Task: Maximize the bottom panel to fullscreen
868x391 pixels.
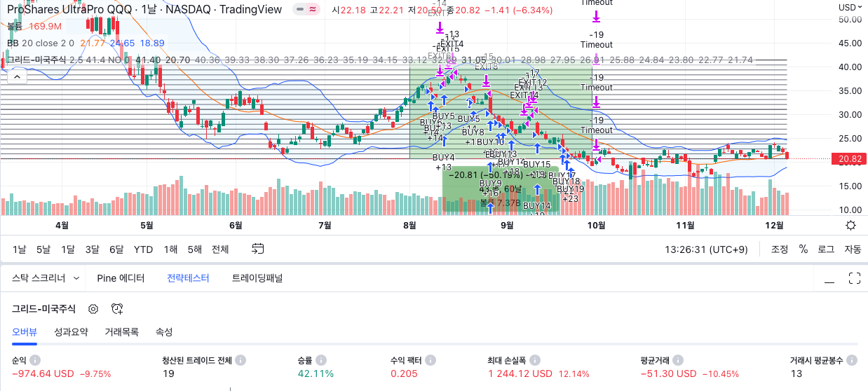Action: click(854, 278)
